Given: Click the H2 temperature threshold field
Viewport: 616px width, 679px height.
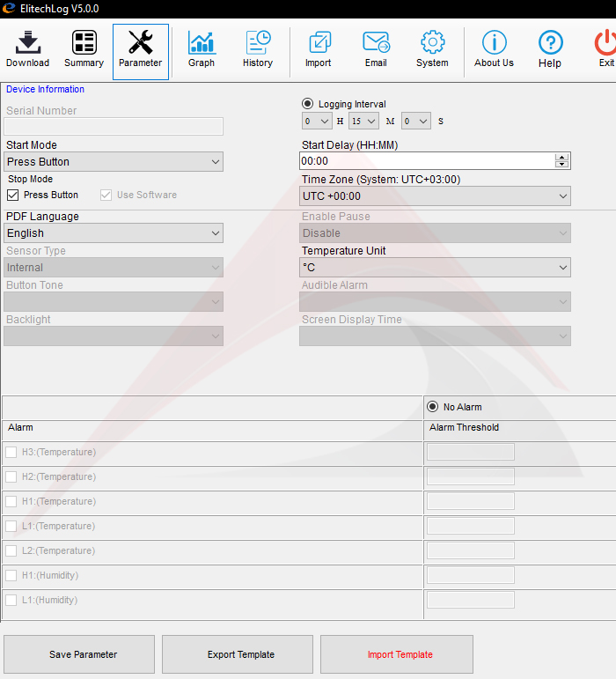Looking at the screenshot, I should (471, 476).
